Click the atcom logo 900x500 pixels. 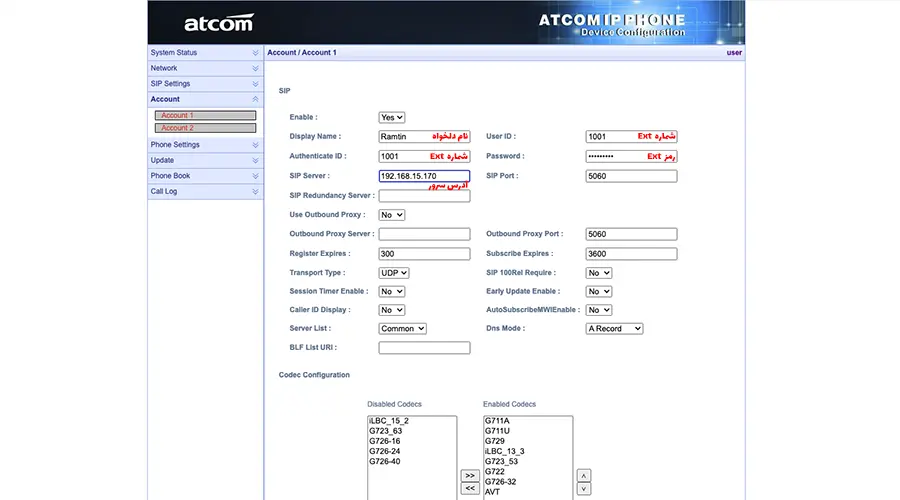click(218, 23)
